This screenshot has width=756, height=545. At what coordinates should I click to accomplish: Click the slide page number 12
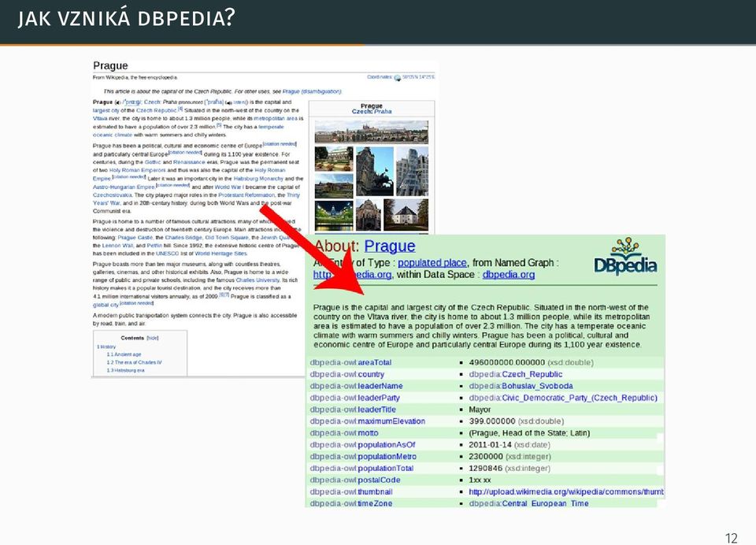pyautogui.click(x=731, y=538)
